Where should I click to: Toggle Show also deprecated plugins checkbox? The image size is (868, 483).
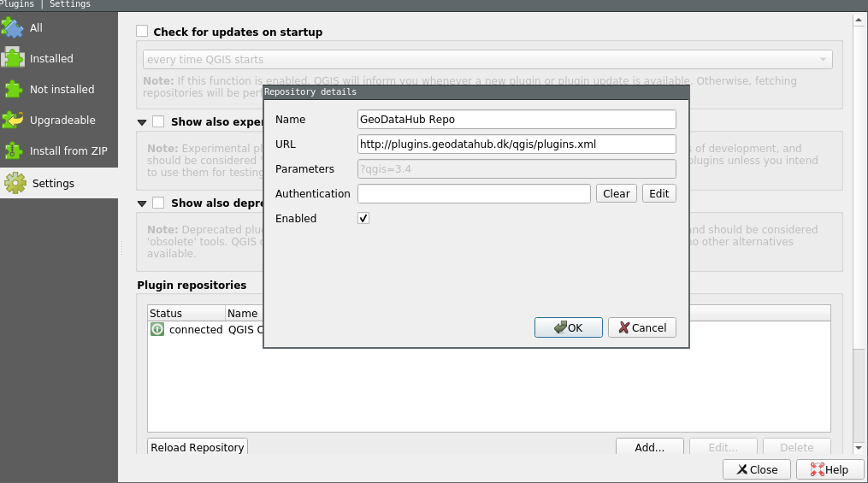click(158, 203)
